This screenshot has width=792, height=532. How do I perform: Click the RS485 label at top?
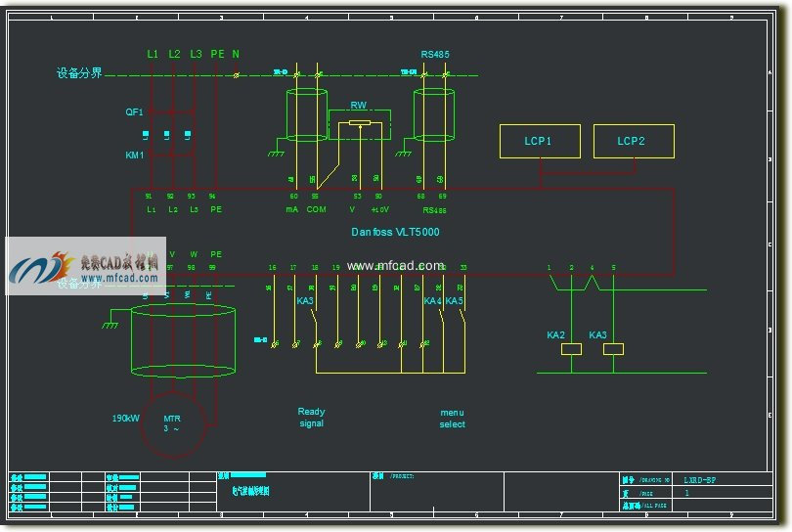pos(435,55)
